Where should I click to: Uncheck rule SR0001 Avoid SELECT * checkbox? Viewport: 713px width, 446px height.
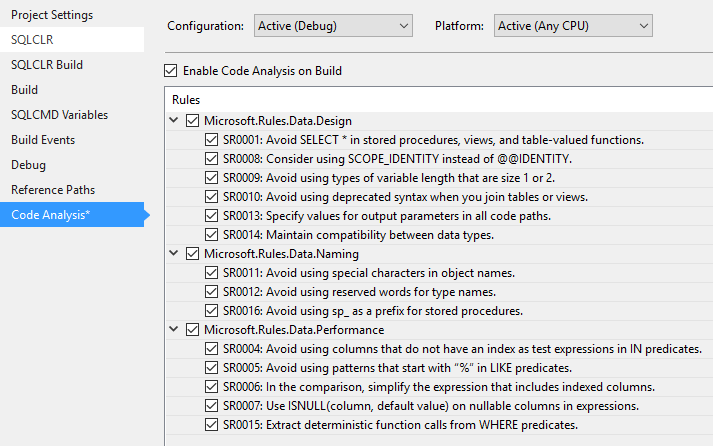(x=211, y=140)
